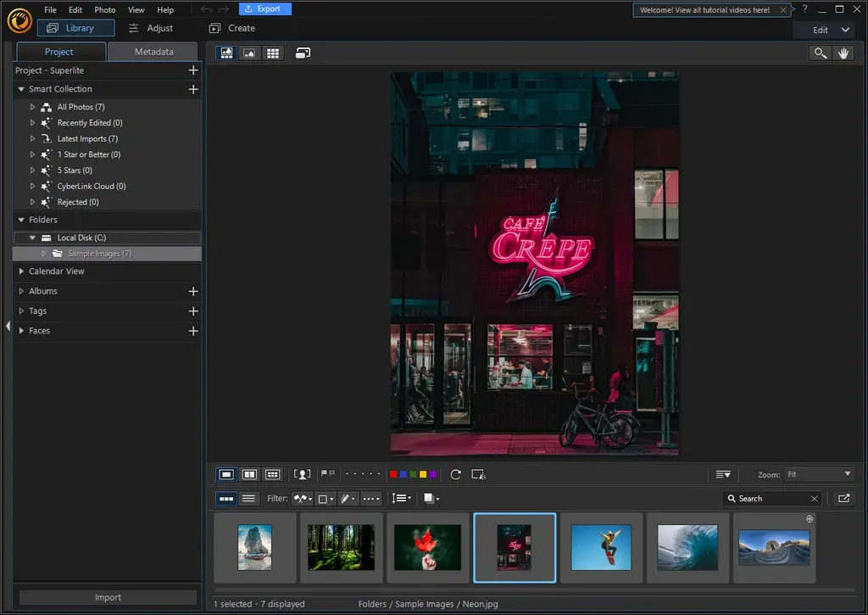Screen dimensions: 868x615
Task: Add a new album with plus icon
Action: (x=193, y=292)
